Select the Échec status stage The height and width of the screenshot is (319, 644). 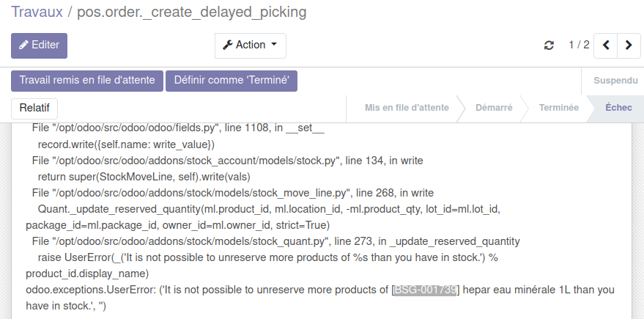618,108
